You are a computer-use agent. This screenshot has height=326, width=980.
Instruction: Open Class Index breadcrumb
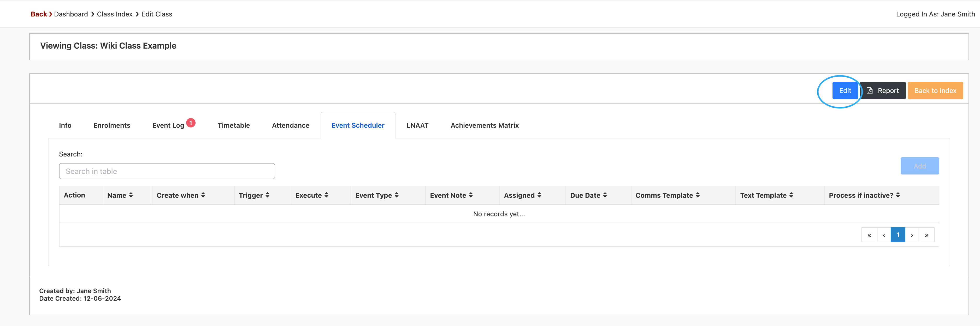tap(115, 14)
